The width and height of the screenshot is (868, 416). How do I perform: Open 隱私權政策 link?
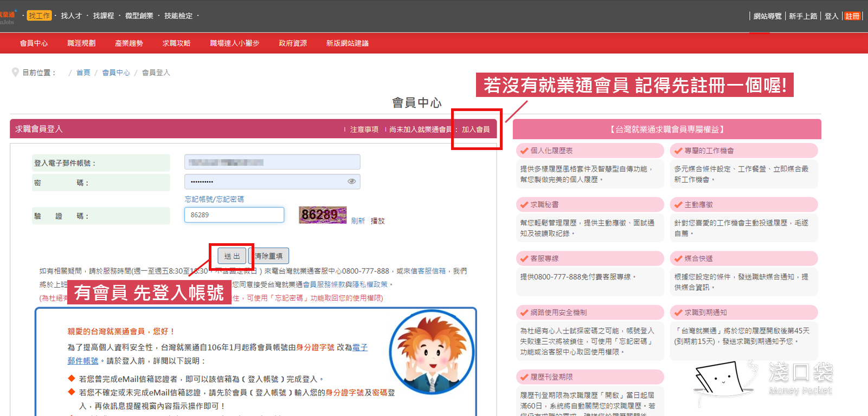tap(370, 284)
